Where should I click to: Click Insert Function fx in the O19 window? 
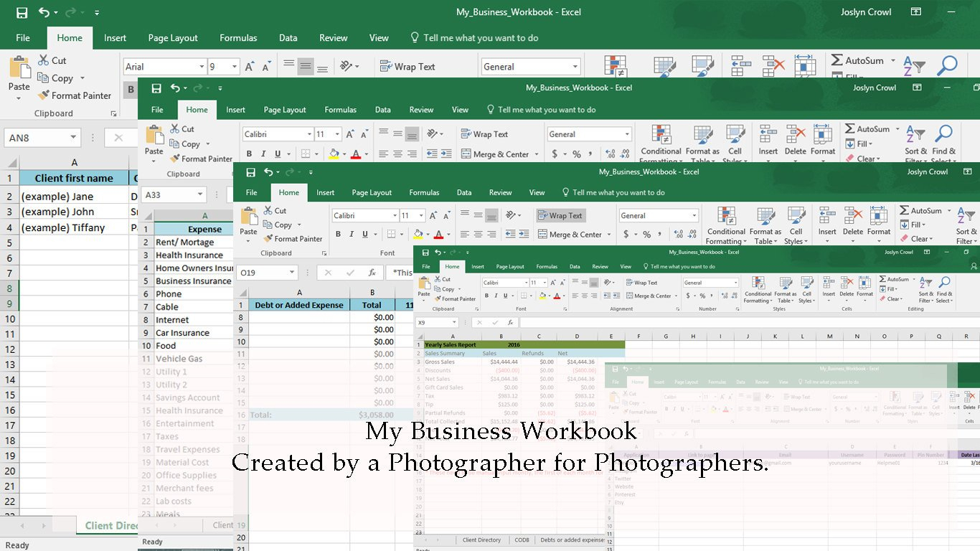coord(372,273)
